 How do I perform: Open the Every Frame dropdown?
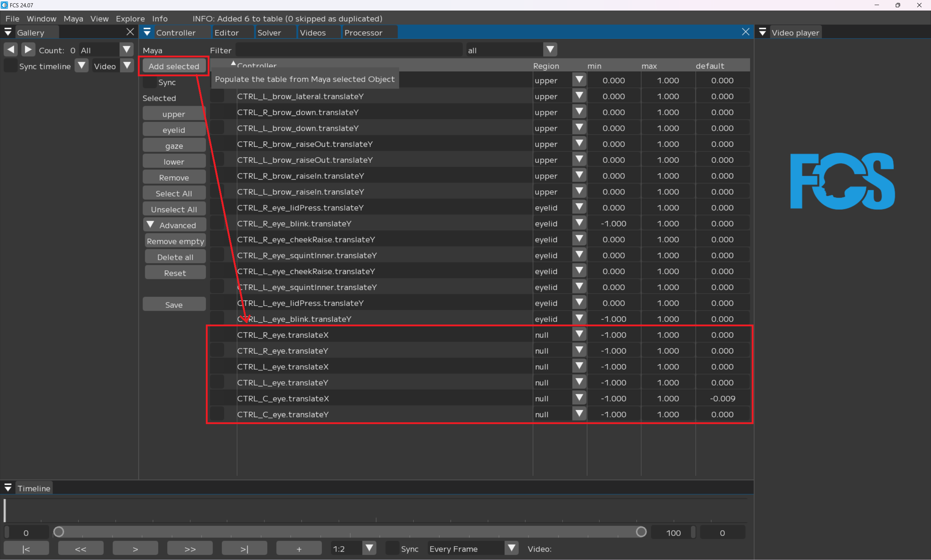[x=511, y=548]
